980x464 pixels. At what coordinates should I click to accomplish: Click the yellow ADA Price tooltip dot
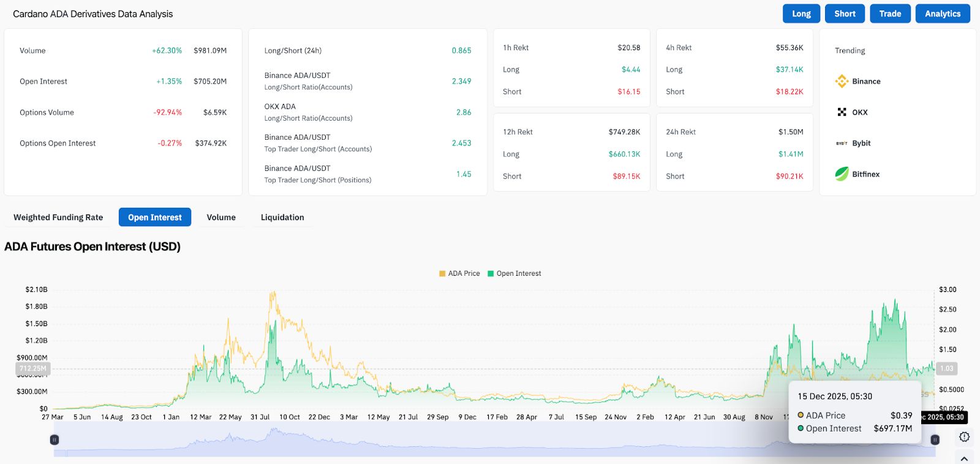[801, 415]
